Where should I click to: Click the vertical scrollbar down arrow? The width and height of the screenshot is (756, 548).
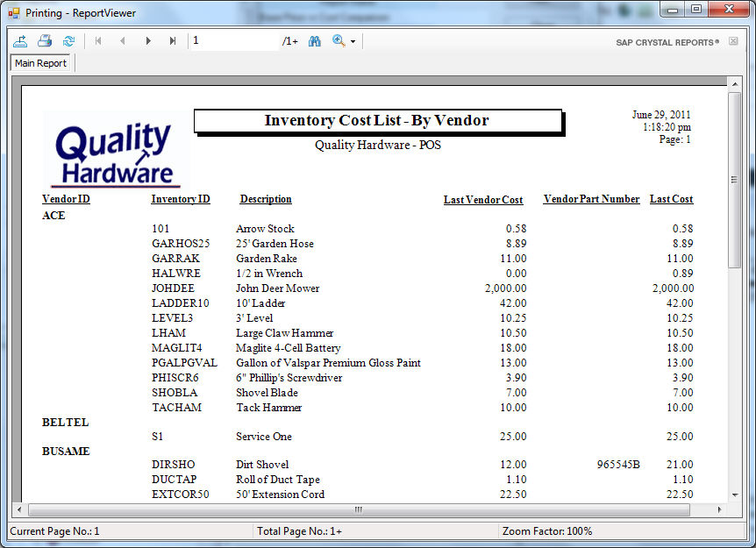pos(735,495)
